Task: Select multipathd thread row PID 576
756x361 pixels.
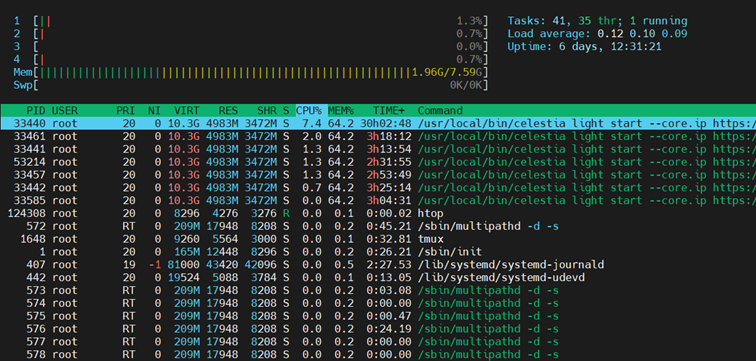Action: click(378, 329)
